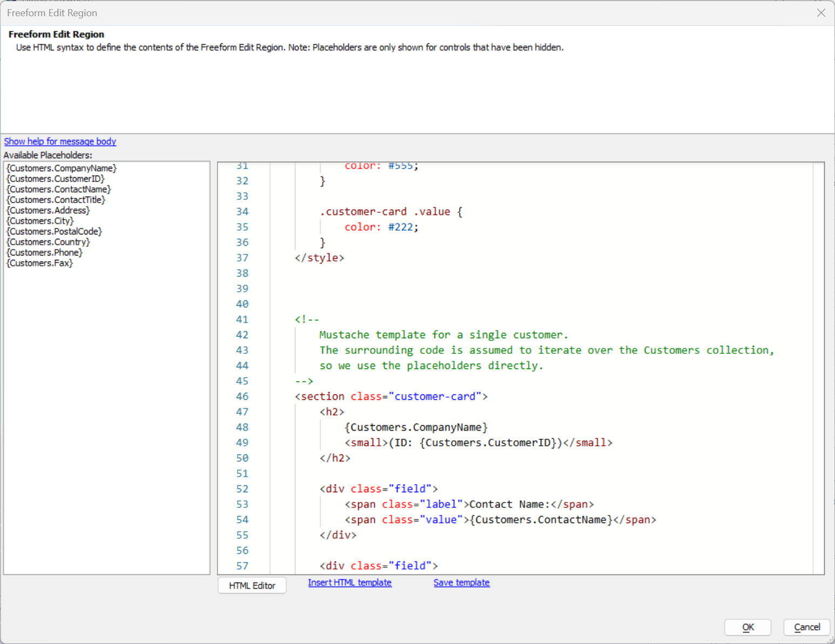Click the Insert HTML template link

click(x=349, y=582)
